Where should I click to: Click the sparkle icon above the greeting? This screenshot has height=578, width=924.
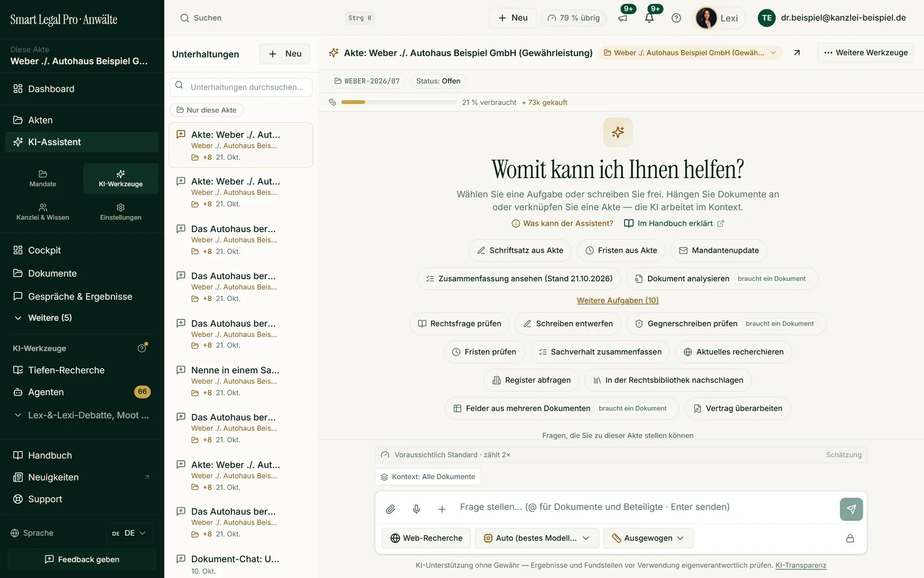point(618,132)
